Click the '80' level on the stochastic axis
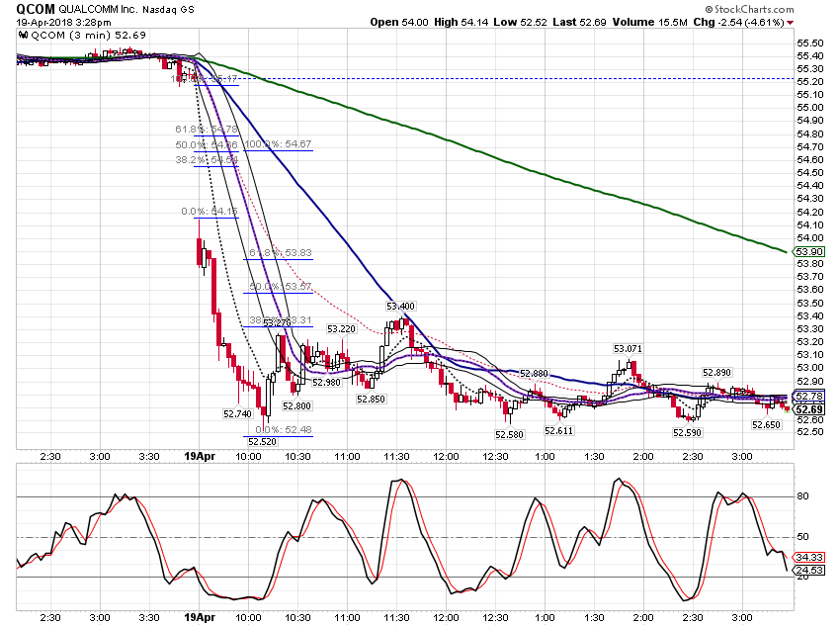This screenshot has width=840, height=626. (802, 496)
